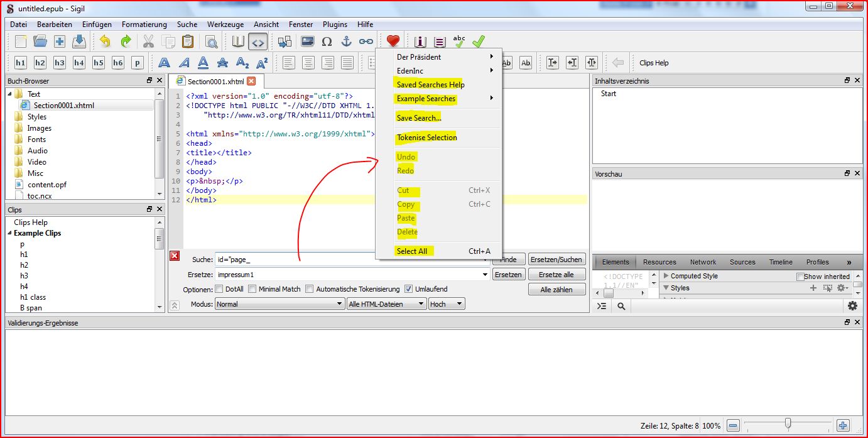Image resolution: width=868 pixels, height=438 pixels.
Task: Switch to Code View with the <> icon
Action: [258, 41]
